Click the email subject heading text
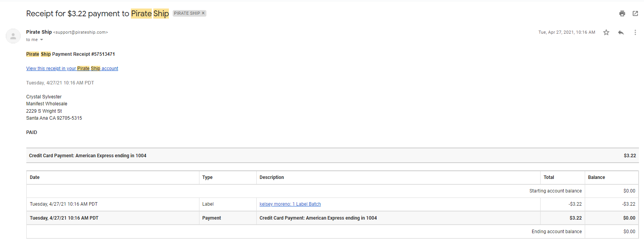The width and height of the screenshot is (644, 244). (98, 14)
